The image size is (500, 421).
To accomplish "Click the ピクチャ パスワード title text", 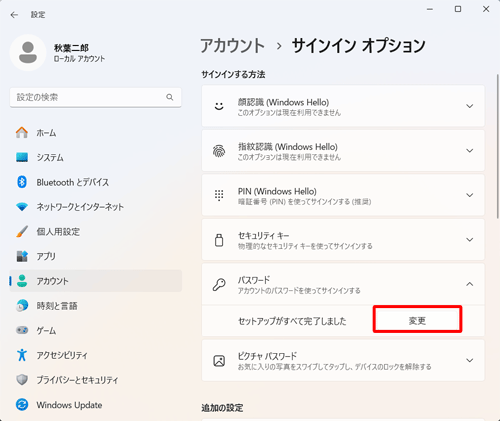I will click(x=267, y=356).
